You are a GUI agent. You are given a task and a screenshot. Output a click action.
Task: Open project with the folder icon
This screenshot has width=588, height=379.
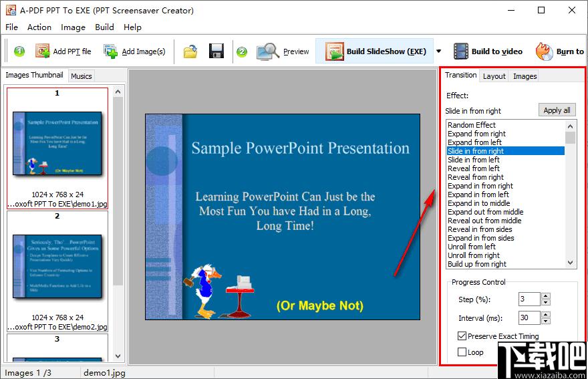190,51
